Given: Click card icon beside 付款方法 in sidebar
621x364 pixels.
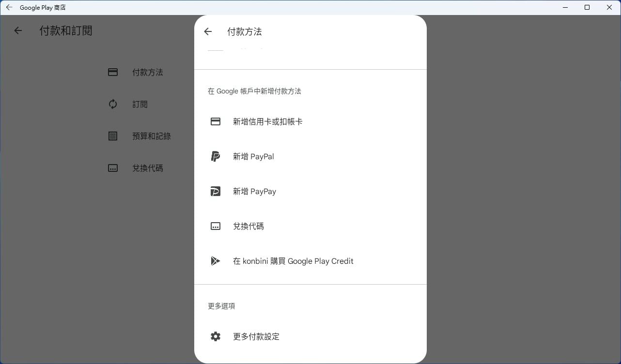Looking at the screenshot, I should [113, 72].
